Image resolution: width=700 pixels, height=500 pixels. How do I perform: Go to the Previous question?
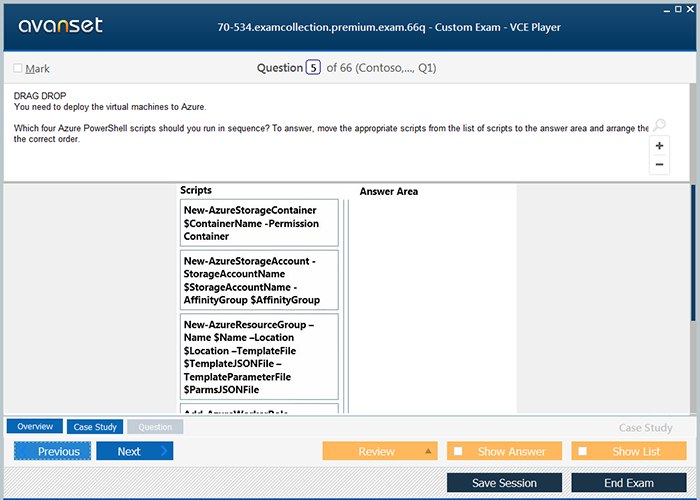[52, 451]
